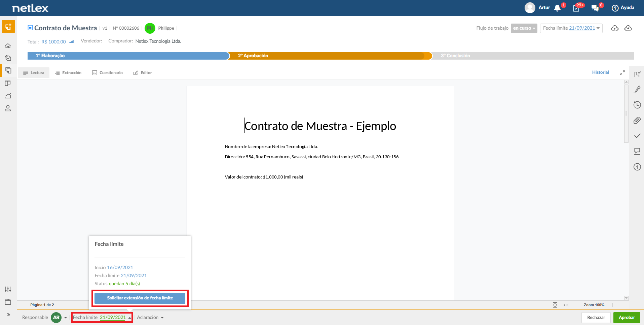Screen dimensions: 644x325
Task: Open the 'en curso' workflow status dropdown
Action: [x=524, y=28]
